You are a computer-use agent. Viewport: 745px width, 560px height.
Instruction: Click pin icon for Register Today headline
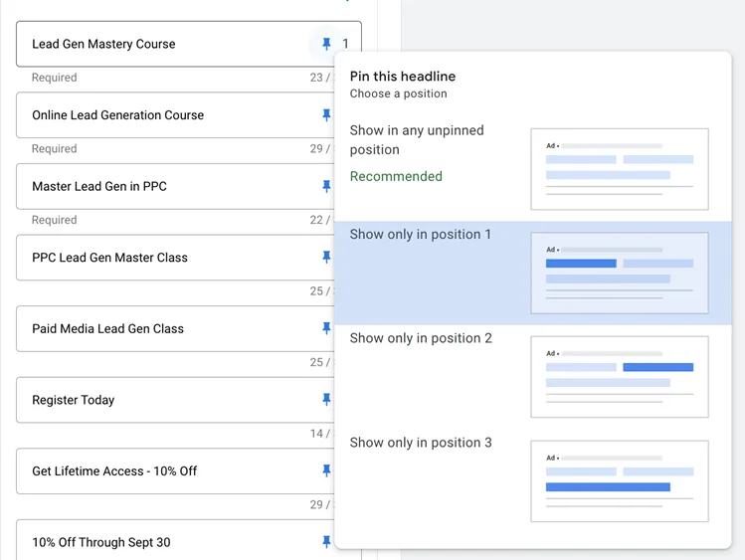(326, 400)
